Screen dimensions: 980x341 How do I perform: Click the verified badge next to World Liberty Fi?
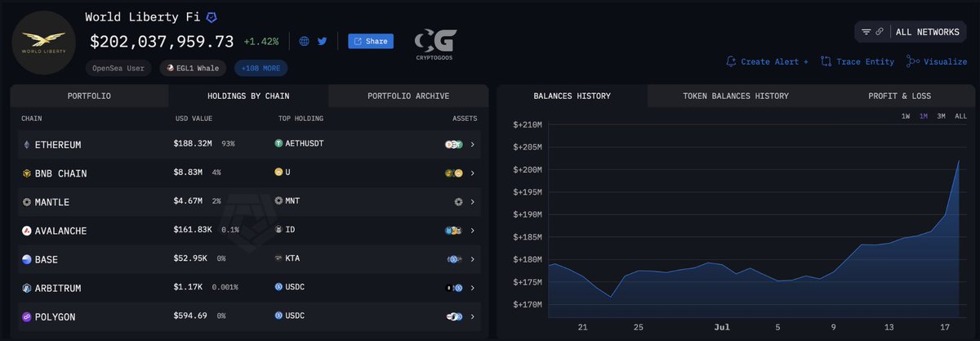(x=211, y=17)
